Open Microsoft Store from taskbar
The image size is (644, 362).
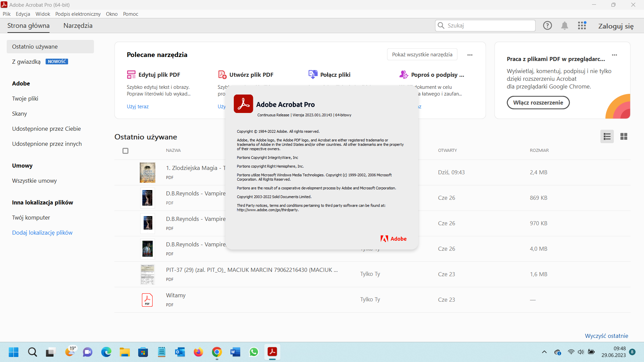click(x=143, y=352)
